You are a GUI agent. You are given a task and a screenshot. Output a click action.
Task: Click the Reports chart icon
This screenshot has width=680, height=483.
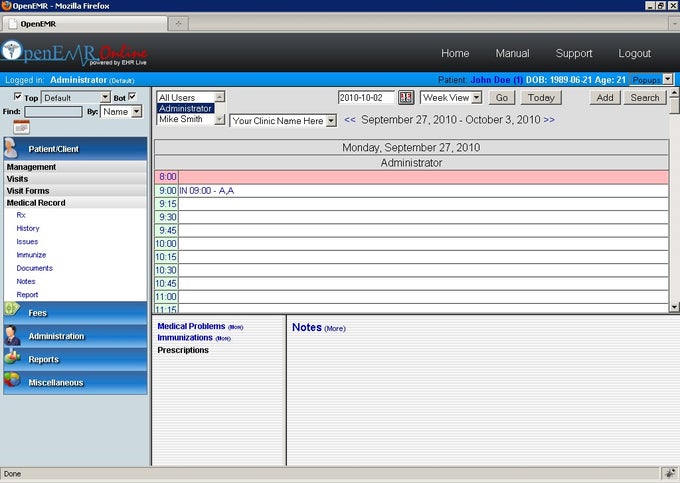tap(13, 359)
